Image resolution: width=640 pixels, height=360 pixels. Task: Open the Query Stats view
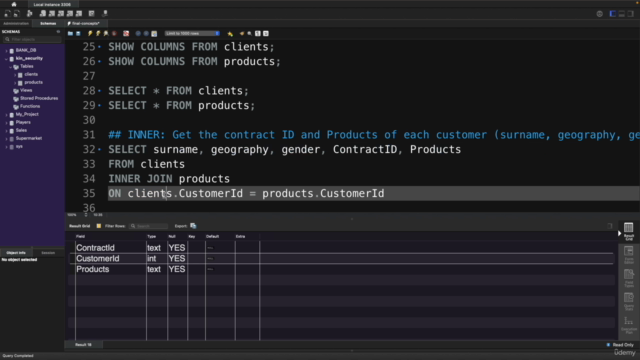[629, 302]
